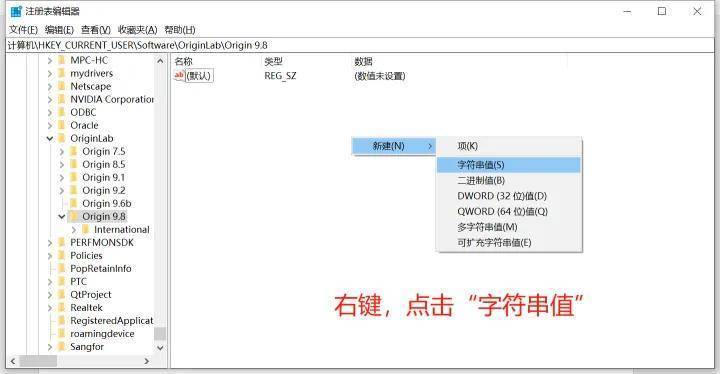Screen dimensions: 720x374
Task: Click the horizontal scrollbar right arrow
Action: click(x=146, y=361)
